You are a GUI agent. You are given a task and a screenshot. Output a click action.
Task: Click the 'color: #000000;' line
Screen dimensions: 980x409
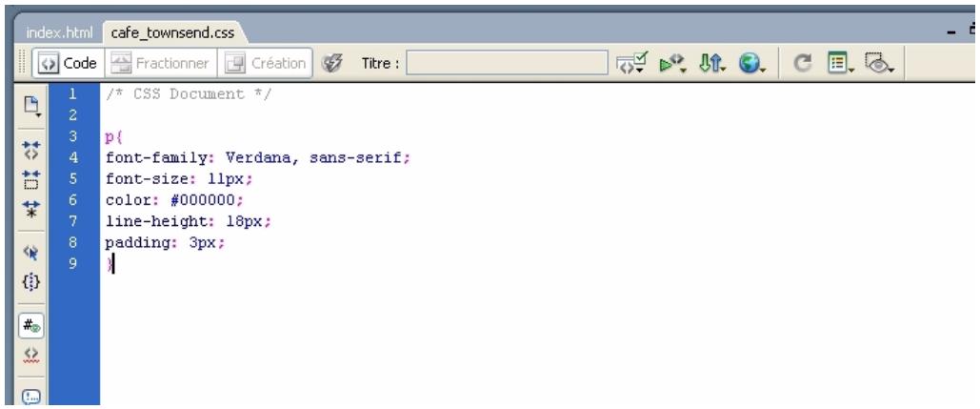[x=174, y=200]
